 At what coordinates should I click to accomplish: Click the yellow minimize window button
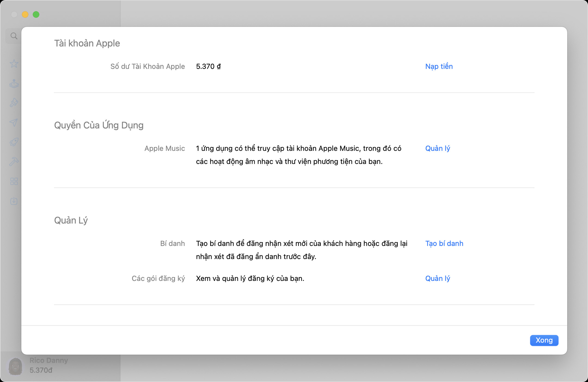(25, 15)
